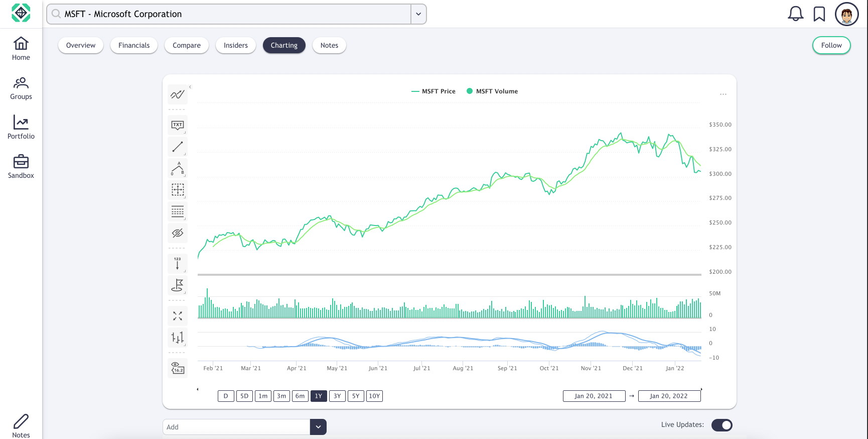Open the indicator settings tool
Viewport: 868px width, 439px height.
point(177,338)
